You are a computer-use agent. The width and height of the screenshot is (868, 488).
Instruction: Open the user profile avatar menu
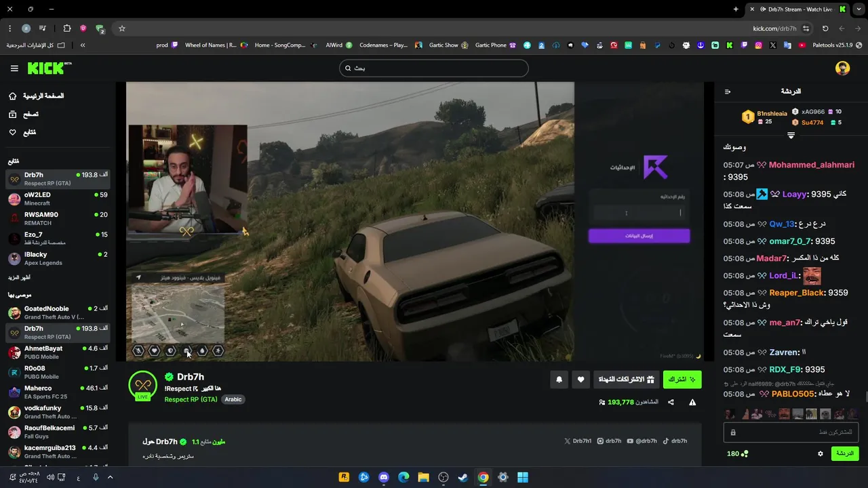point(842,68)
